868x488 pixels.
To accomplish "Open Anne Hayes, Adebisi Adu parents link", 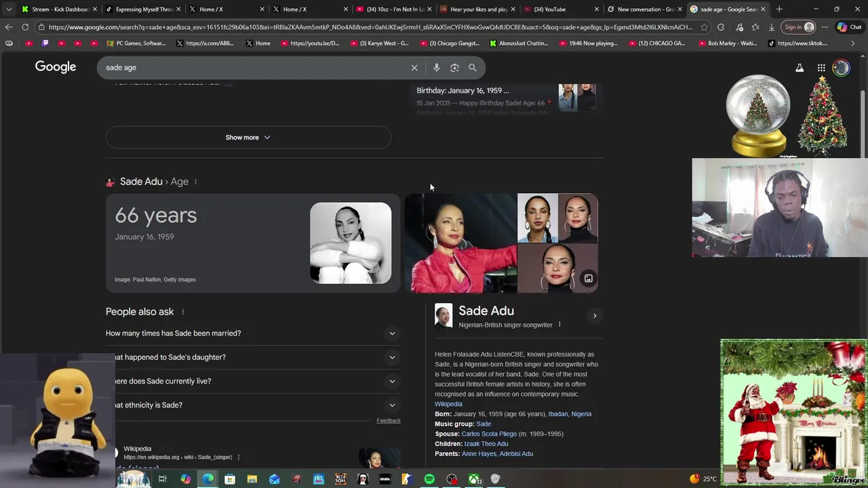I will [497, 454].
